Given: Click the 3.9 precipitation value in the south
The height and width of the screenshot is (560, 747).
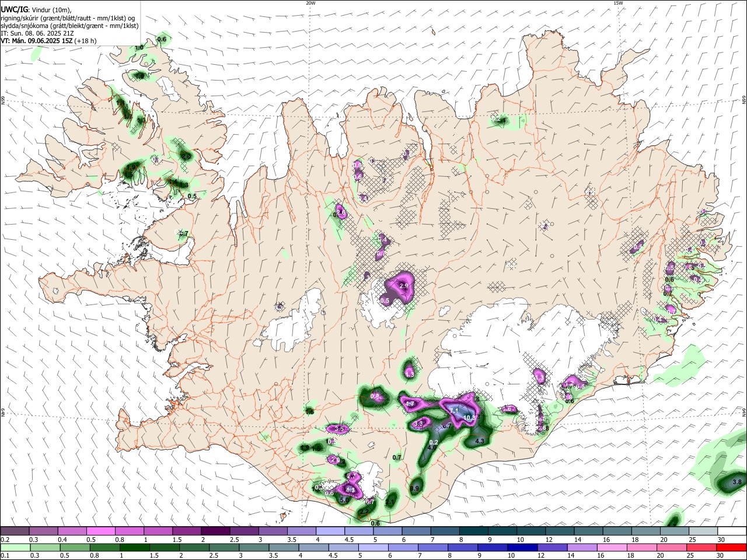Looking at the screenshot, I should coord(415,488).
